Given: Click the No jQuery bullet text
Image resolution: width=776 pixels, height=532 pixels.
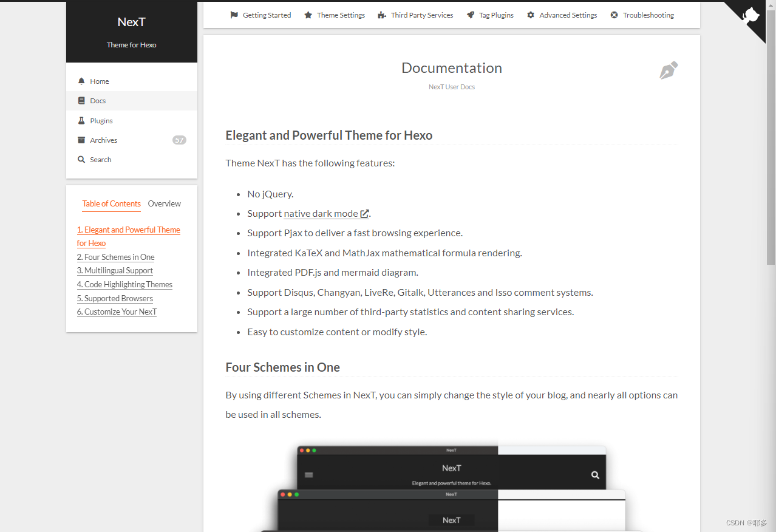Looking at the screenshot, I should point(270,194).
